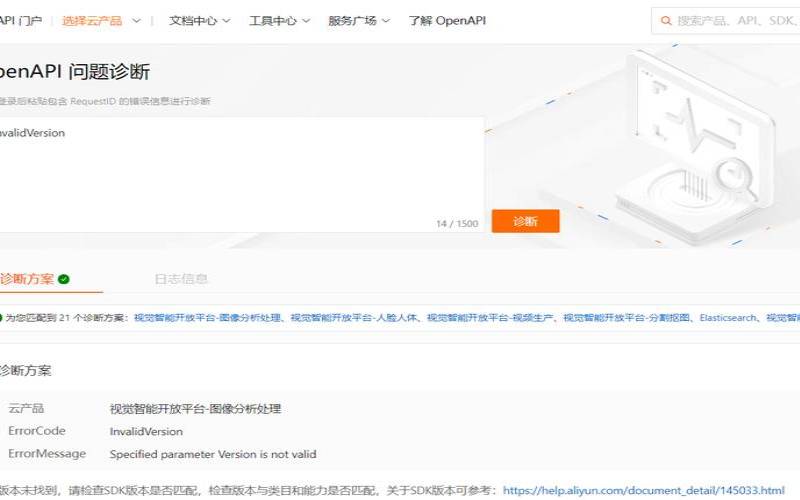This screenshot has width=800, height=500.
Task: Click into the InvalidVersion error text area
Action: tap(241, 173)
